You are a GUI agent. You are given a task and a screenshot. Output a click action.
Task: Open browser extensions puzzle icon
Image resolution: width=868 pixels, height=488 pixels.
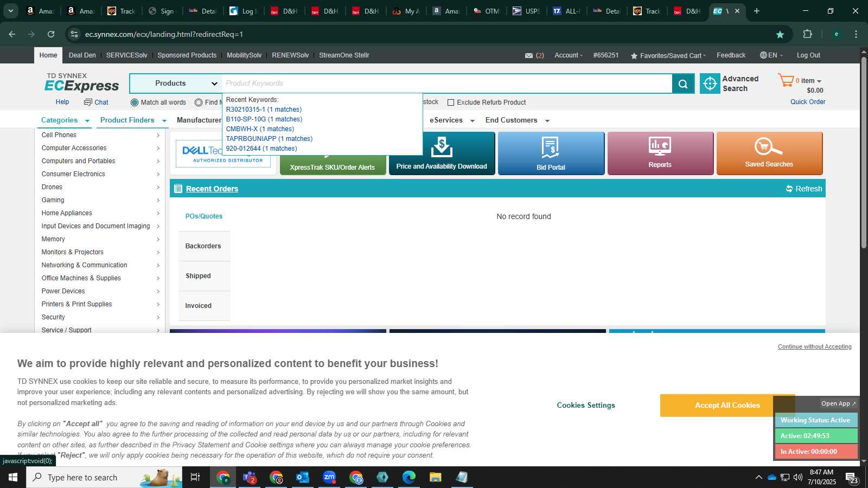807,34
